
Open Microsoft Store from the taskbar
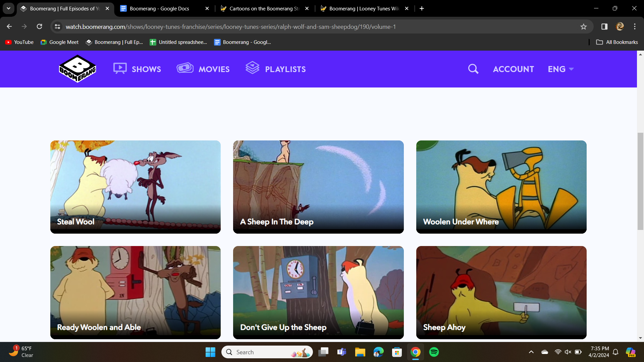coord(397,352)
